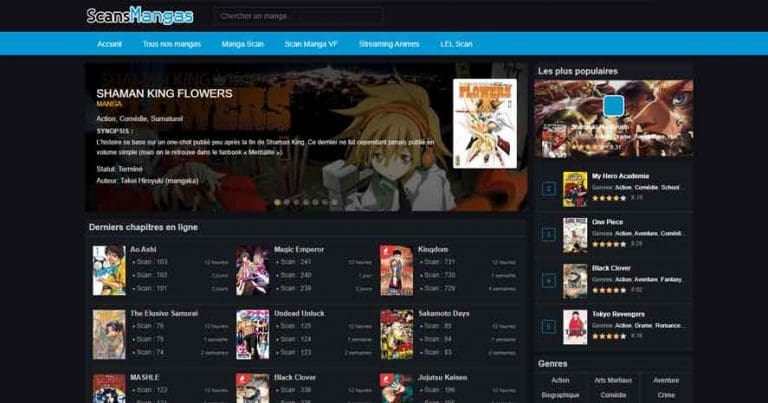Open Undead Unluck Scan 125

click(294, 326)
